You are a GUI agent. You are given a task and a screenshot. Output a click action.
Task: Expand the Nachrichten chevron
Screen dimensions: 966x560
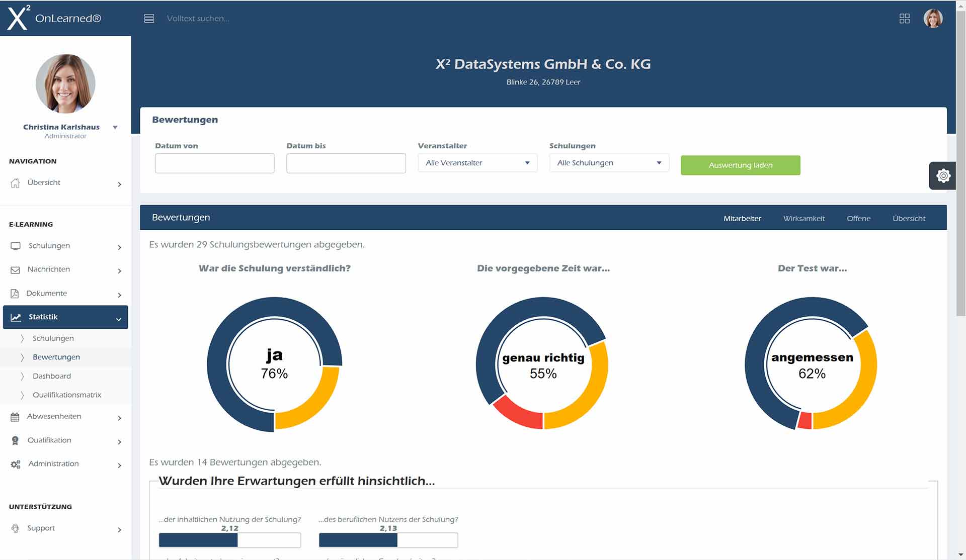click(x=119, y=271)
